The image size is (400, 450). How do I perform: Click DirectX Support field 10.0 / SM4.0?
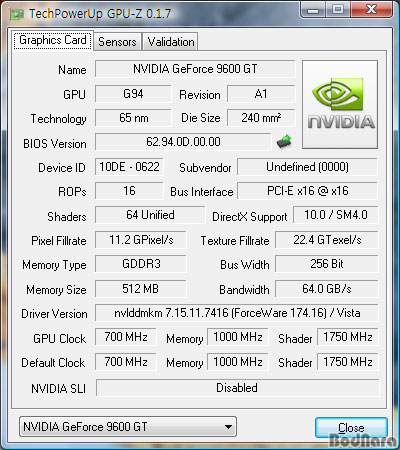click(335, 215)
